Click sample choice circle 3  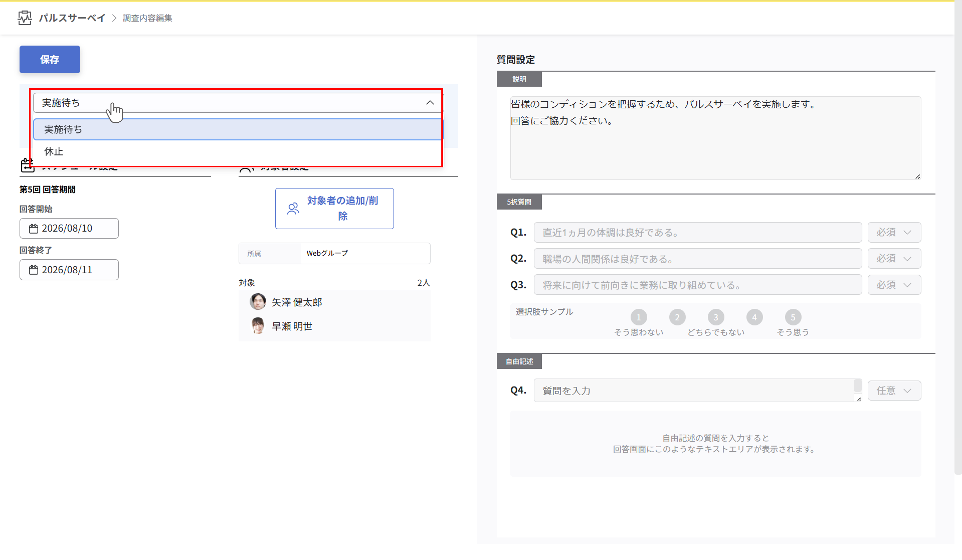pos(716,317)
